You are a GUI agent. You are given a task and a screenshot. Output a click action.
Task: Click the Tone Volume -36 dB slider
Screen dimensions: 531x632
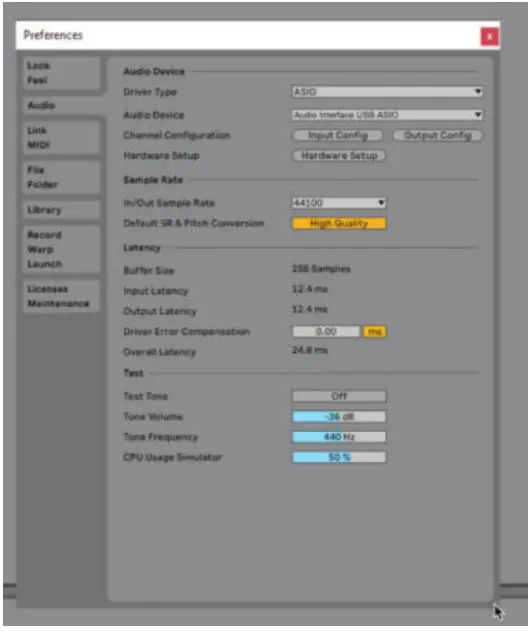coord(339,416)
